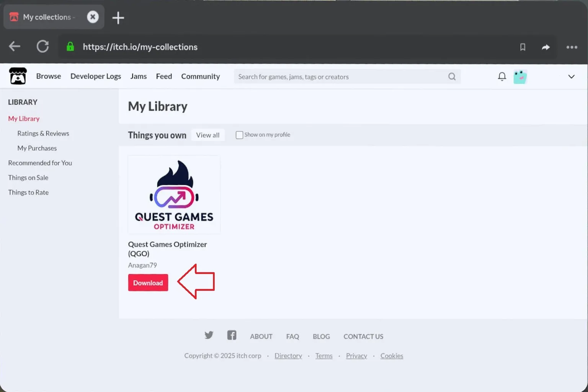This screenshot has width=588, height=392.
Task: Open the Browse menu item
Action: point(49,76)
